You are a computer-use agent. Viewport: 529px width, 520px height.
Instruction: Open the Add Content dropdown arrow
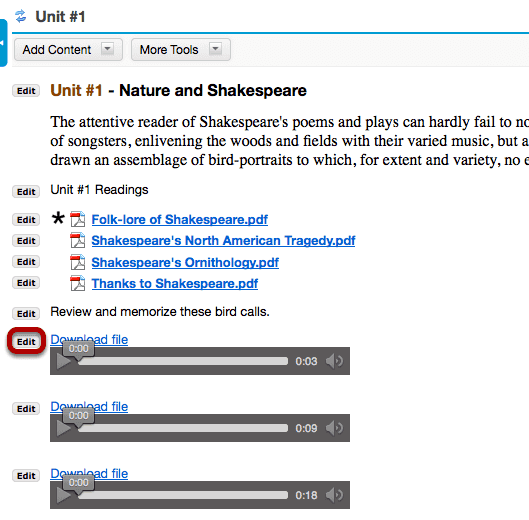107,49
